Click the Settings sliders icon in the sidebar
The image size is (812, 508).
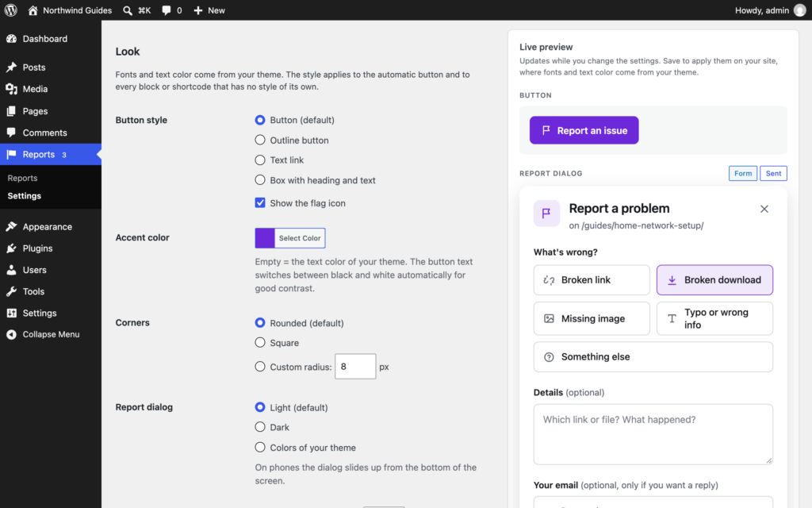pos(11,313)
